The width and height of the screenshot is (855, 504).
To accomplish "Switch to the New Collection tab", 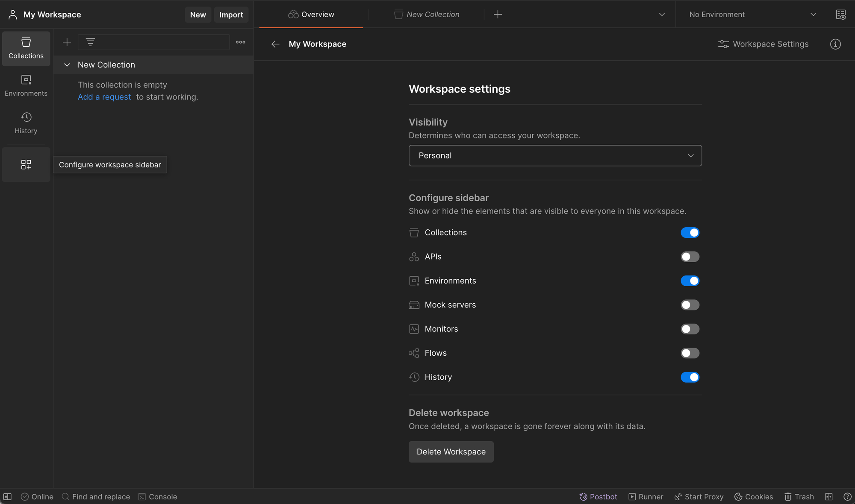I will click(x=427, y=15).
